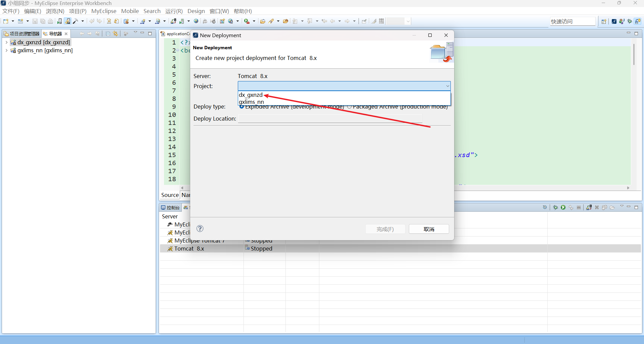Click the Open Perspective icon
The image size is (644, 344).
(x=604, y=21)
